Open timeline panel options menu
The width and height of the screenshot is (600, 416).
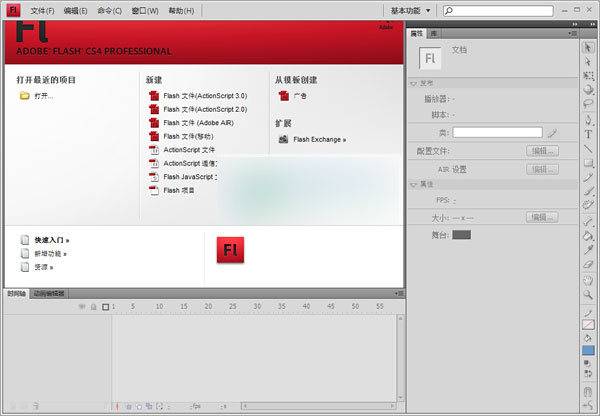399,294
